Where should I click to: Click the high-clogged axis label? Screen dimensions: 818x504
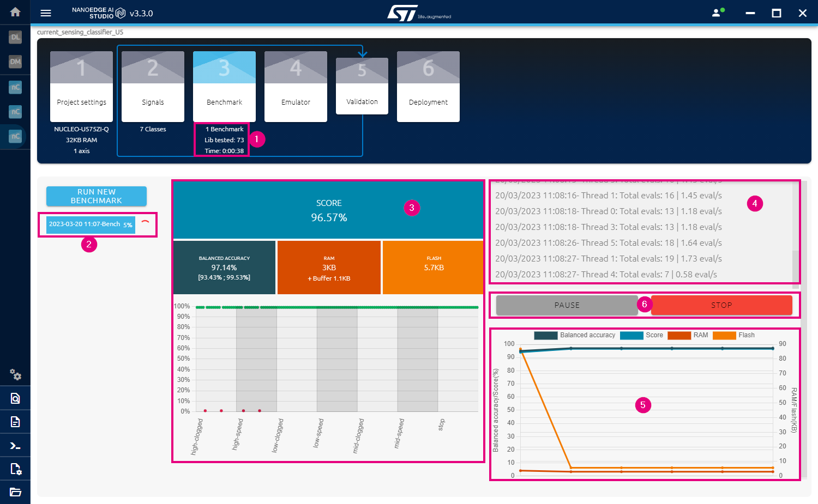coord(197,436)
